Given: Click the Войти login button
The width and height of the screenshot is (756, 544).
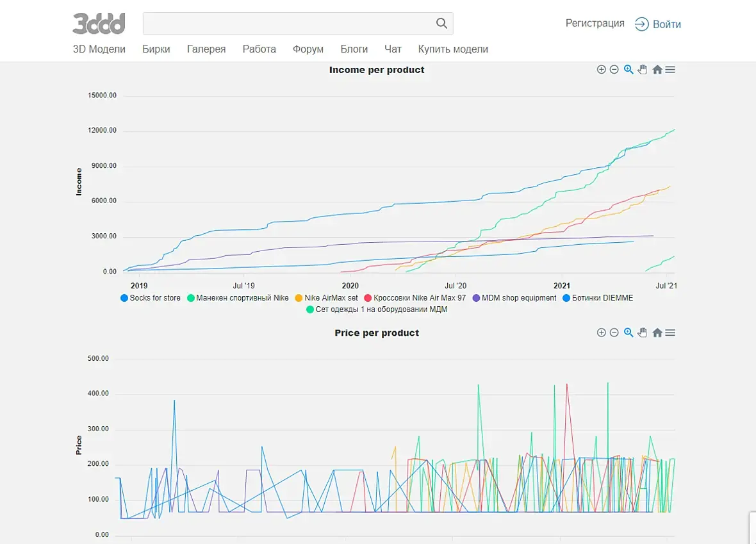Looking at the screenshot, I should 658,24.
